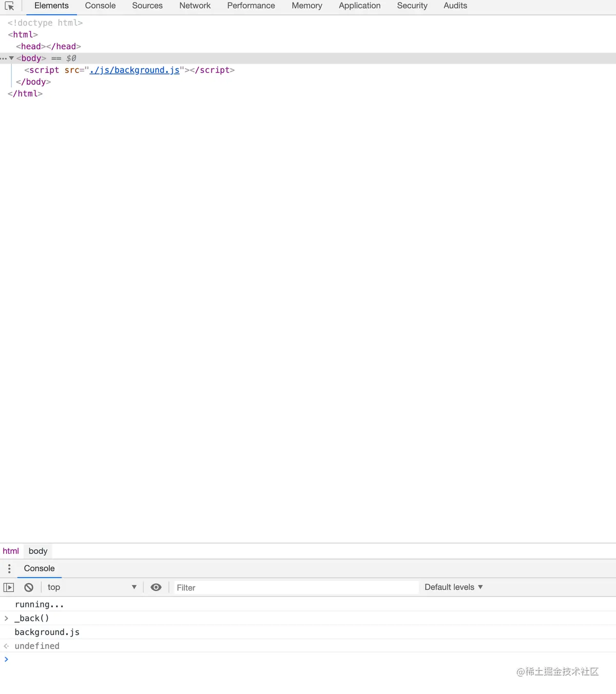Open the Application tab
The width and height of the screenshot is (616, 694).
point(360,6)
